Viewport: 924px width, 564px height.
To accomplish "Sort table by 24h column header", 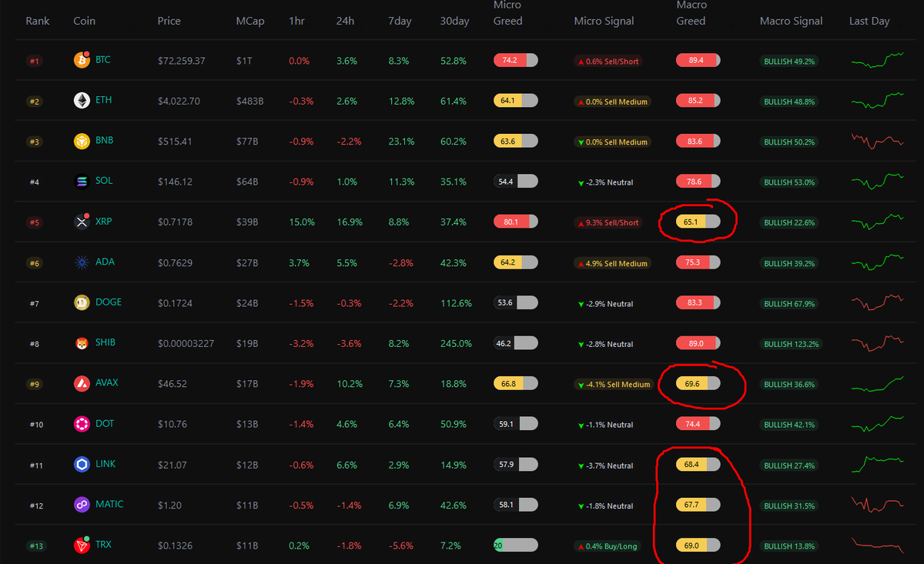I will click(345, 21).
